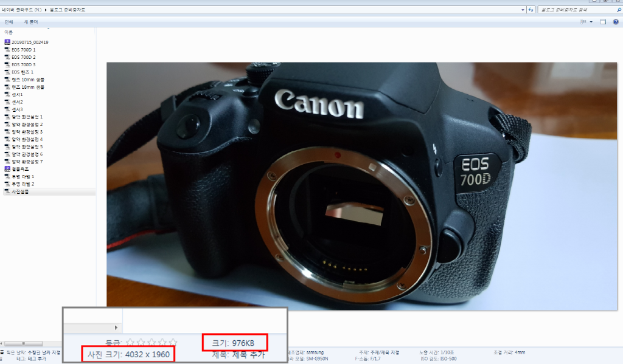Image resolution: width=623 pixels, height=364 pixels.
Task: Click the refresh icon beside the address bar
Action: tap(531, 10)
